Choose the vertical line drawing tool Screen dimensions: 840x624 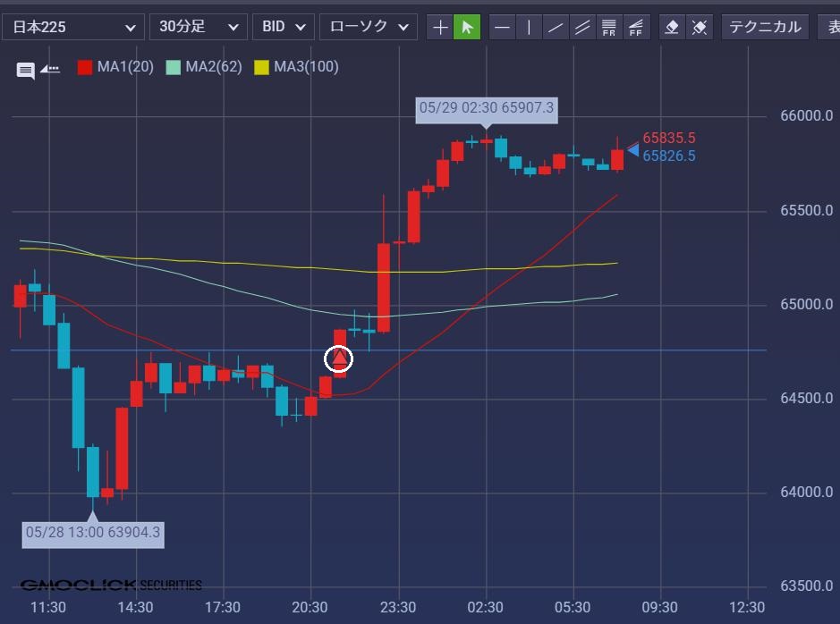[x=530, y=27]
